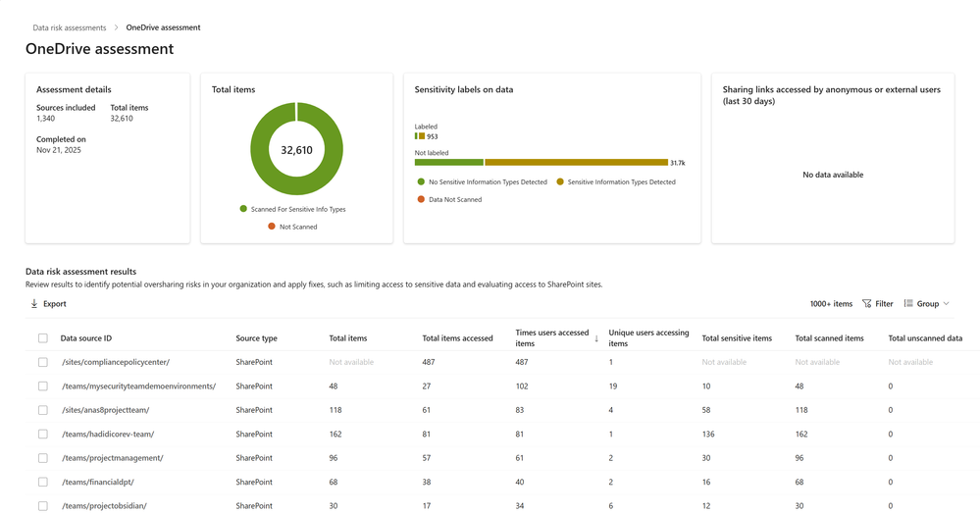Screen dimensions: 980x514
Task: Select the /teams/financialdpt/ row checkbox
Action: [x=42, y=482]
